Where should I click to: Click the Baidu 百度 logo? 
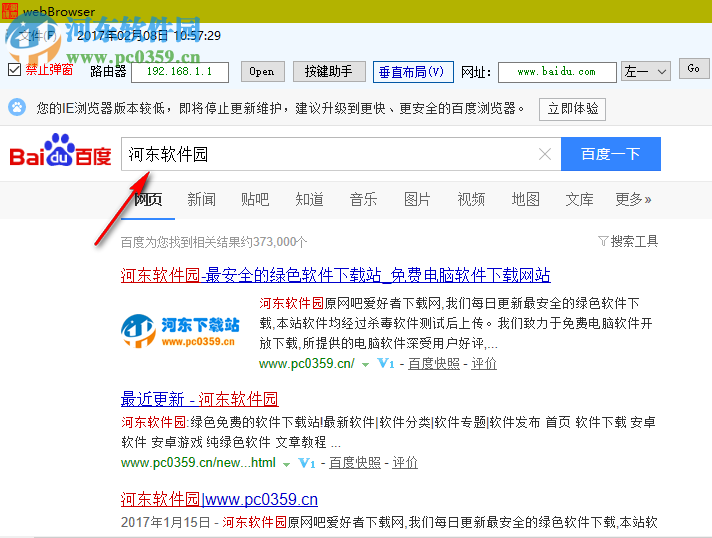tap(60, 150)
